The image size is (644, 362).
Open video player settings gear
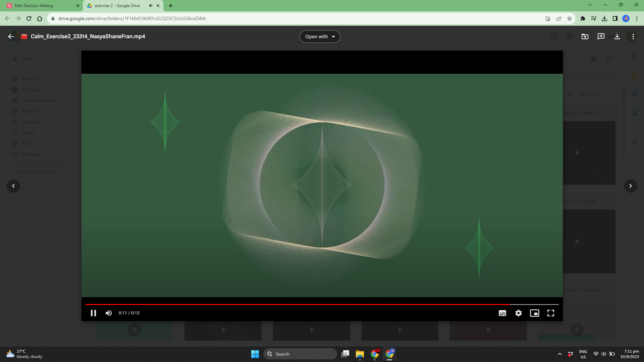tap(518, 313)
